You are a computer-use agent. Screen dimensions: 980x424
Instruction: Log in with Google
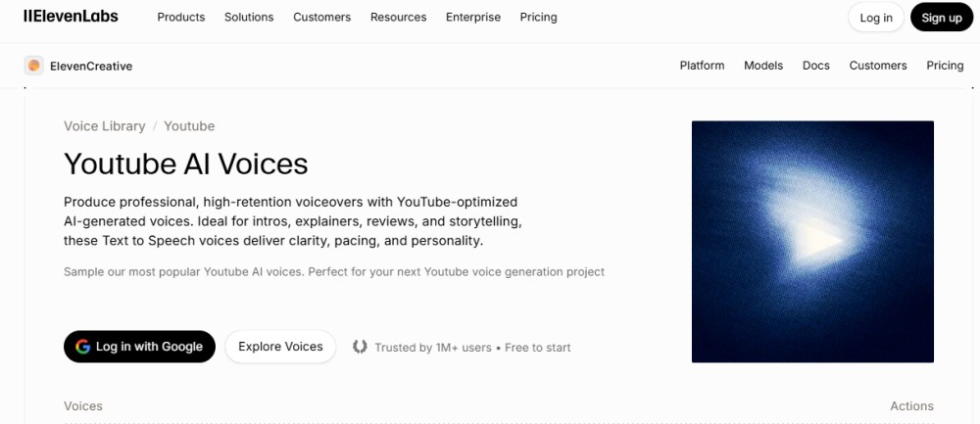coord(139,347)
